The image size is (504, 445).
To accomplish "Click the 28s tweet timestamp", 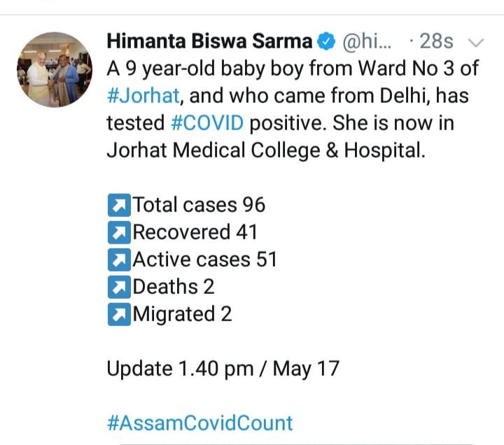I will [x=436, y=42].
